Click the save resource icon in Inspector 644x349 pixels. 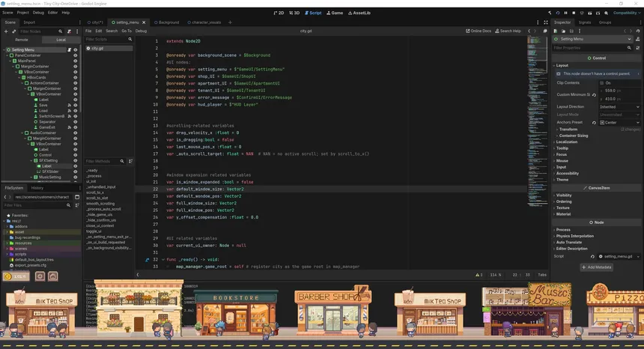[x=571, y=31]
